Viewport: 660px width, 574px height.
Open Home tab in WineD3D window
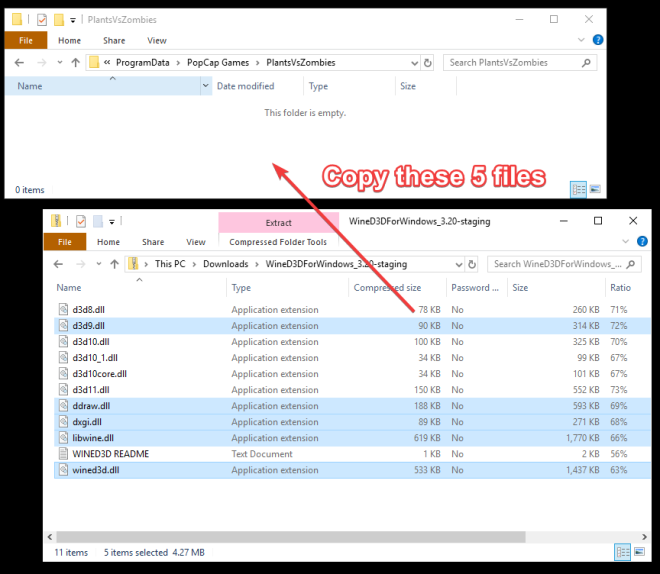click(108, 242)
